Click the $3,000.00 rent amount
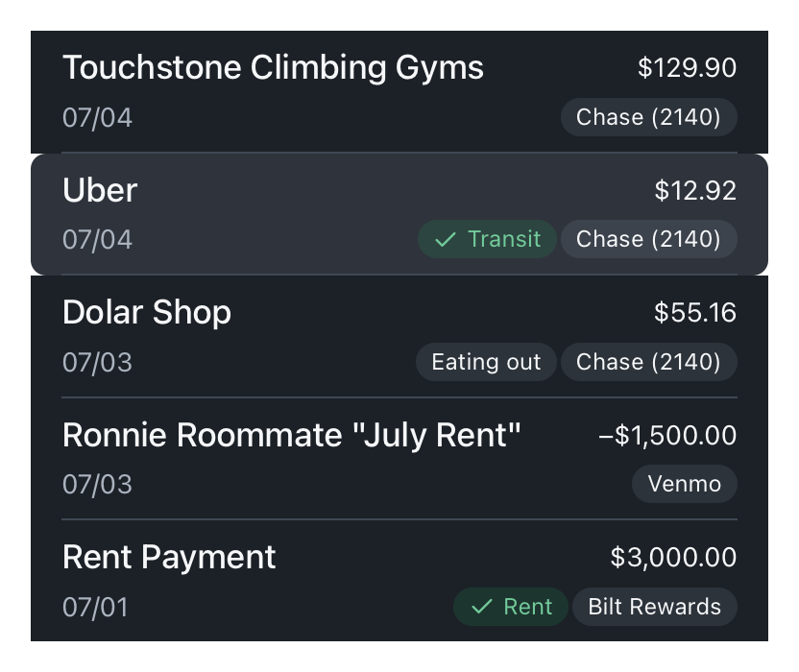 (x=673, y=558)
